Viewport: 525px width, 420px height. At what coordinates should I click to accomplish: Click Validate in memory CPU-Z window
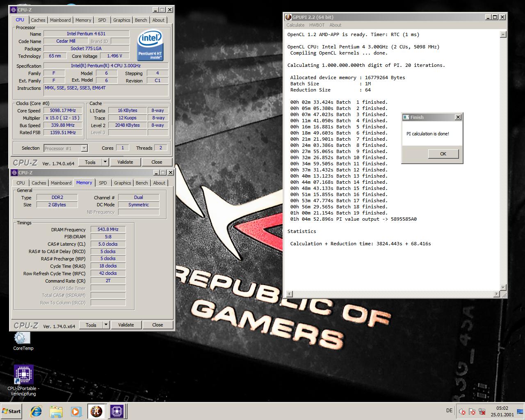(x=126, y=325)
